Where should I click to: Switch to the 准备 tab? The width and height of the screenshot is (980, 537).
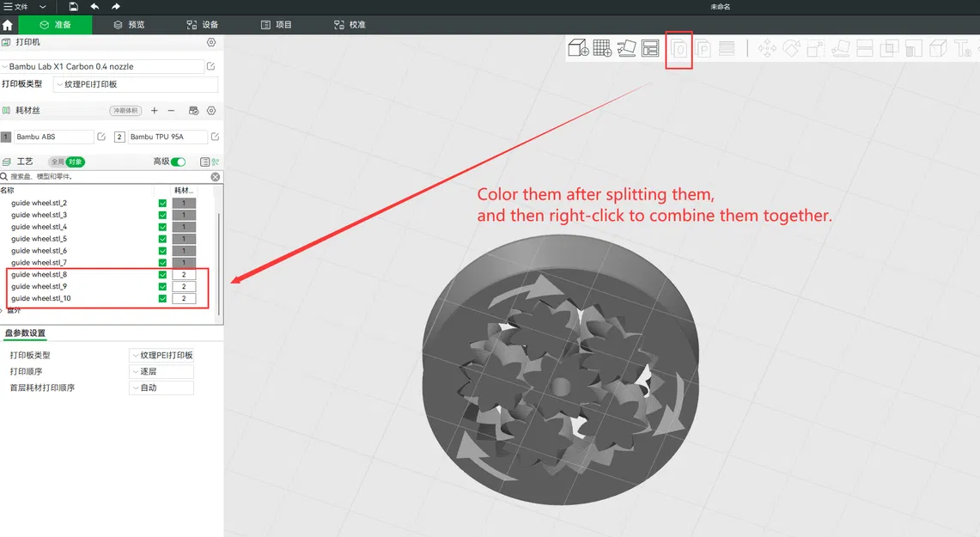(55, 25)
